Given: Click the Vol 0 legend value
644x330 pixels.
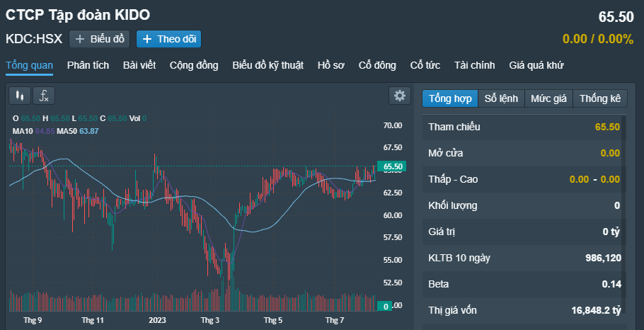Looking at the screenshot, I should (x=138, y=118).
